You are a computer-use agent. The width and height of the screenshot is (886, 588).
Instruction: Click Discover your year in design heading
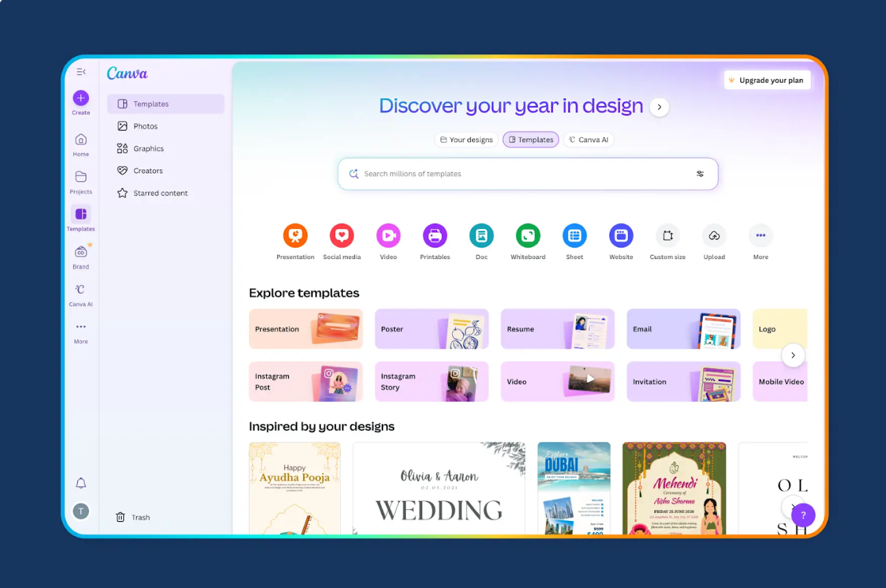tap(511, 106)
